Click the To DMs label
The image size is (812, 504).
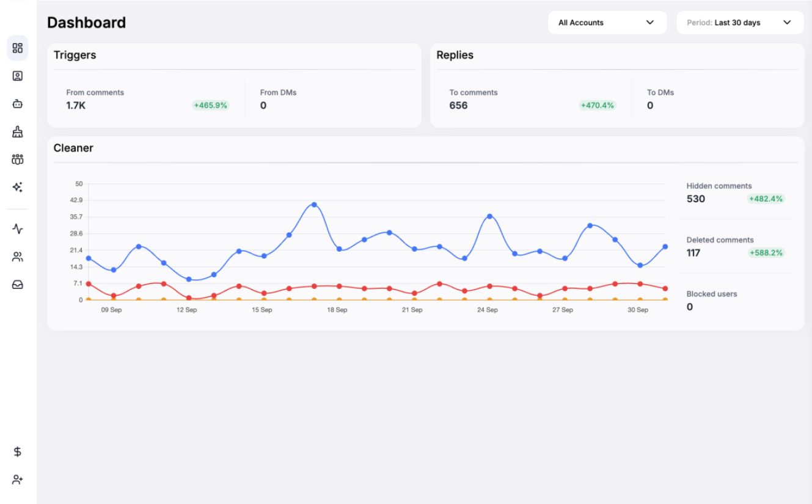660,93
